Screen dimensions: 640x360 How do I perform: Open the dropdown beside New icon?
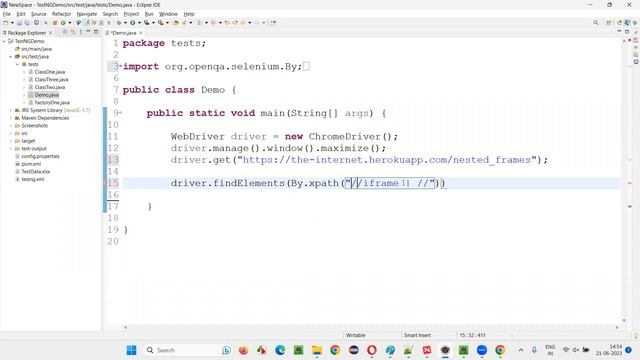tap(12, 23)
